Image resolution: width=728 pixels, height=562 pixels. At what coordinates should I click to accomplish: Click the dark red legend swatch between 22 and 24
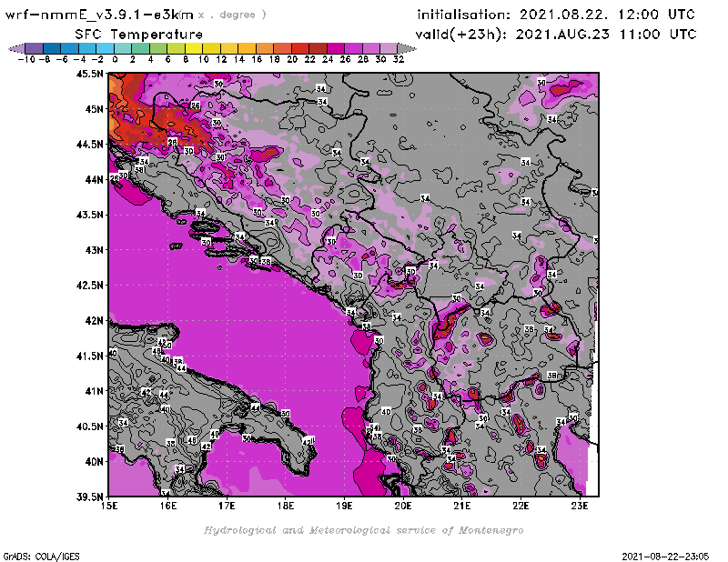[318, 48]
